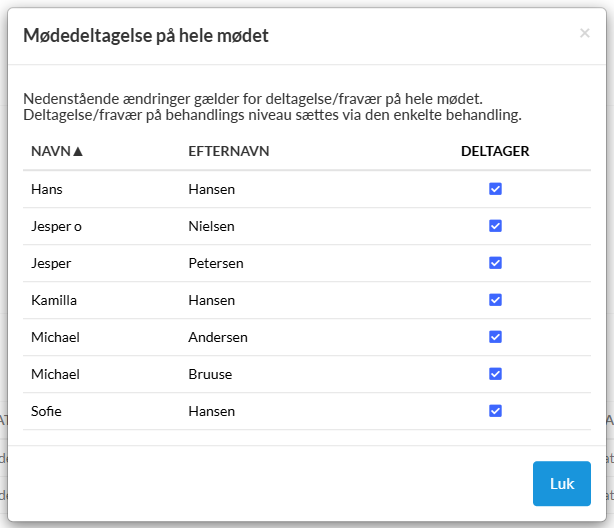Select the Andersen surname cell

click(218, 337)
